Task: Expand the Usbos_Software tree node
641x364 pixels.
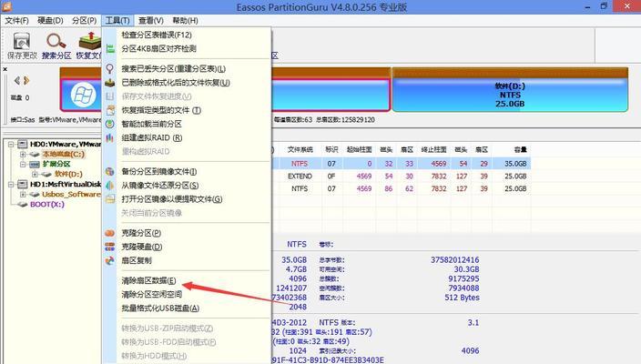Action: click(23, 195)
